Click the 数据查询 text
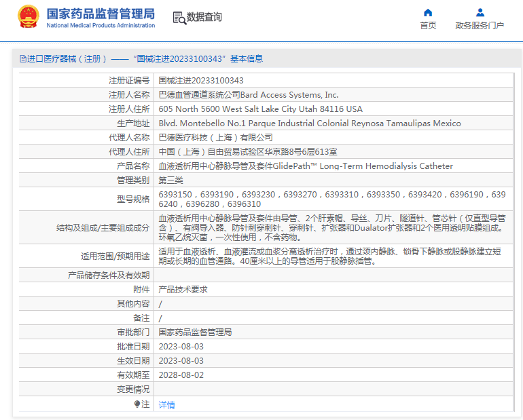Screen dimensions: 523x420 pyautogui.click(x=204, y=17)
